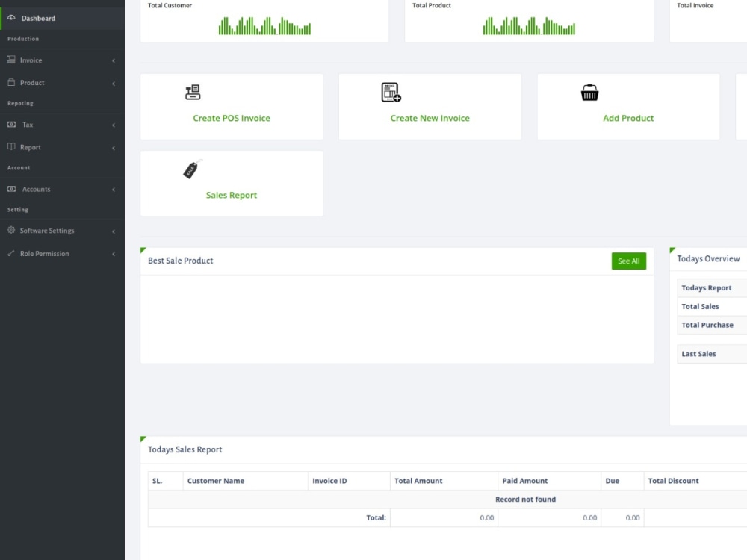Open Software Settings sidebar menu

click(63, 231)
